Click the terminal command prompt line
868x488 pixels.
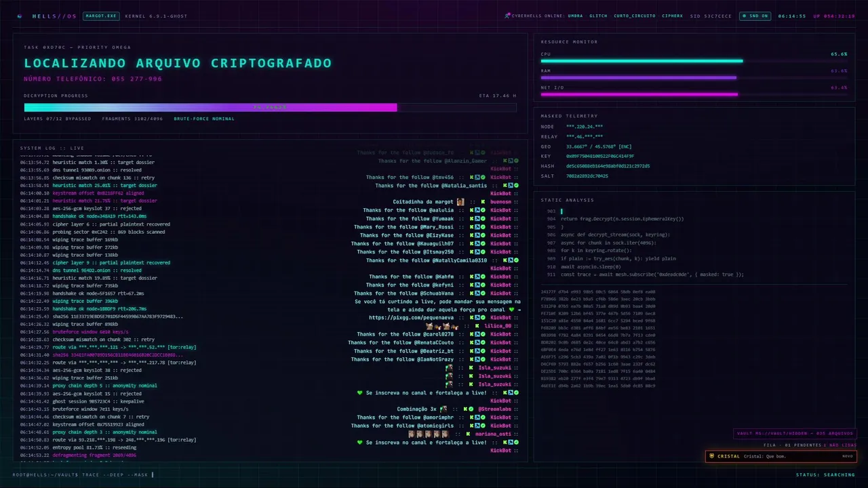[84, 474]
